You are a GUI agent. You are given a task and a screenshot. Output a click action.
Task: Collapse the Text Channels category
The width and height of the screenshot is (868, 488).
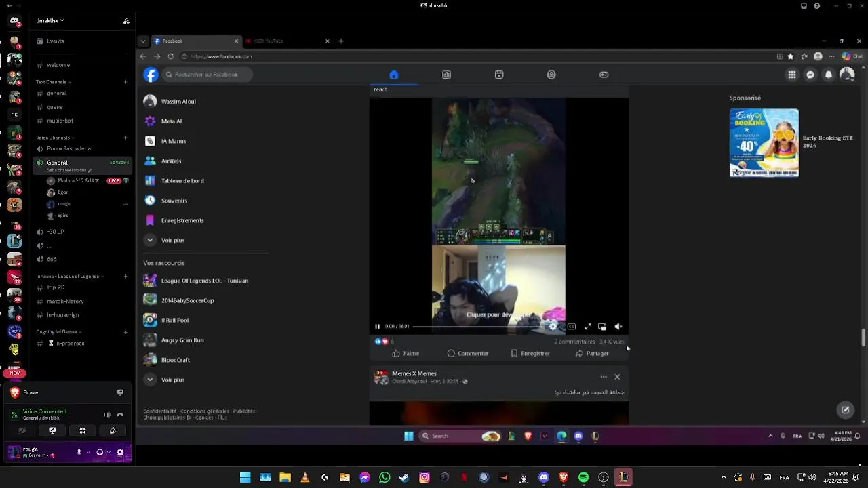53,82
